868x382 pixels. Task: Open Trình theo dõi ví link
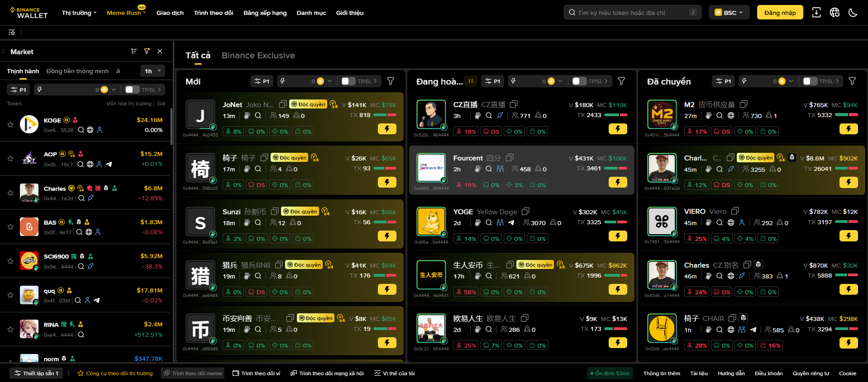click(x=257, y=373)
